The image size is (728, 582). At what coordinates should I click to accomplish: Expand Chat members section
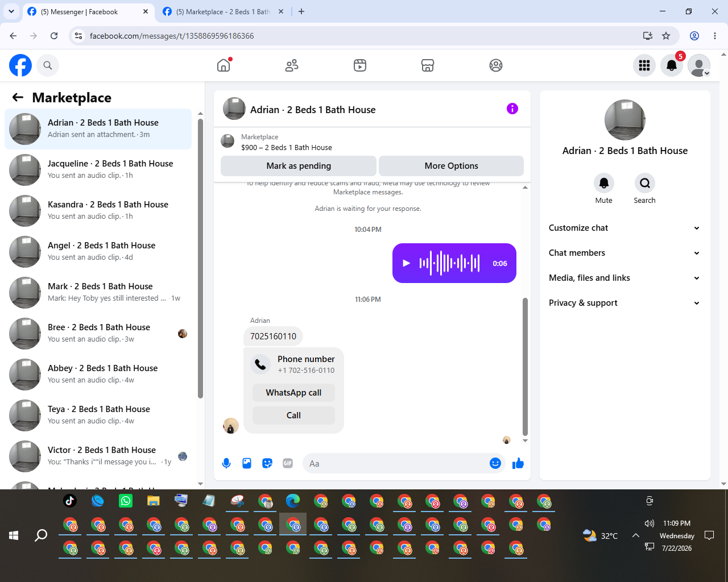click(624, 253)
